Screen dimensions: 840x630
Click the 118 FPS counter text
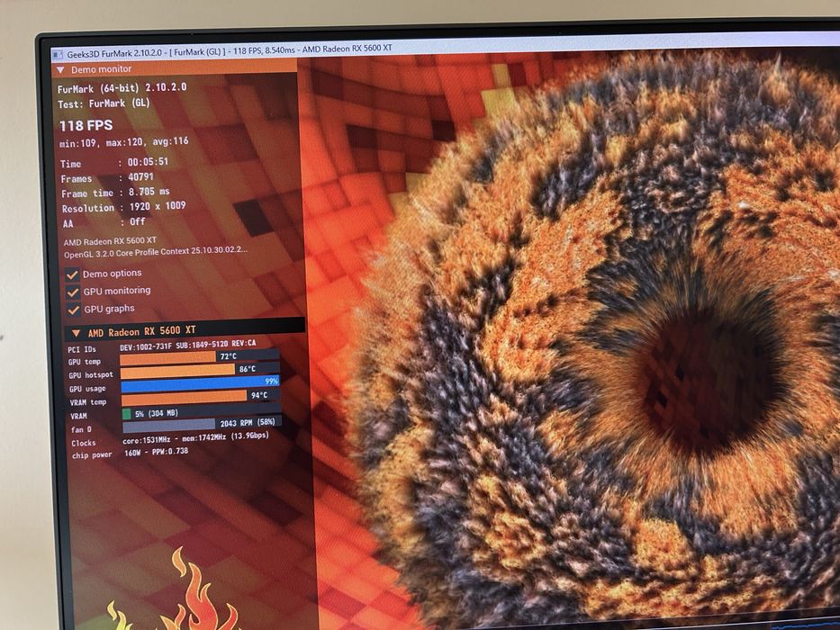coord(86,126)
